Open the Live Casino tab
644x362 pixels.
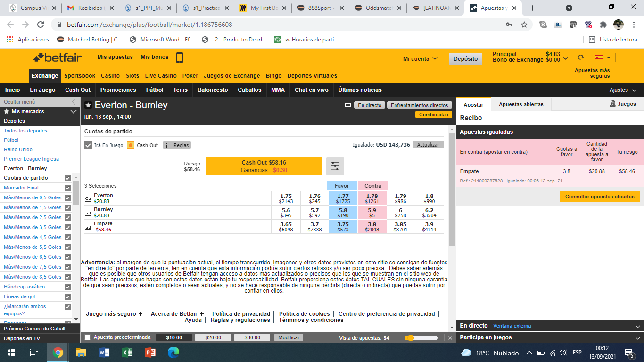(x=161, y=76)
